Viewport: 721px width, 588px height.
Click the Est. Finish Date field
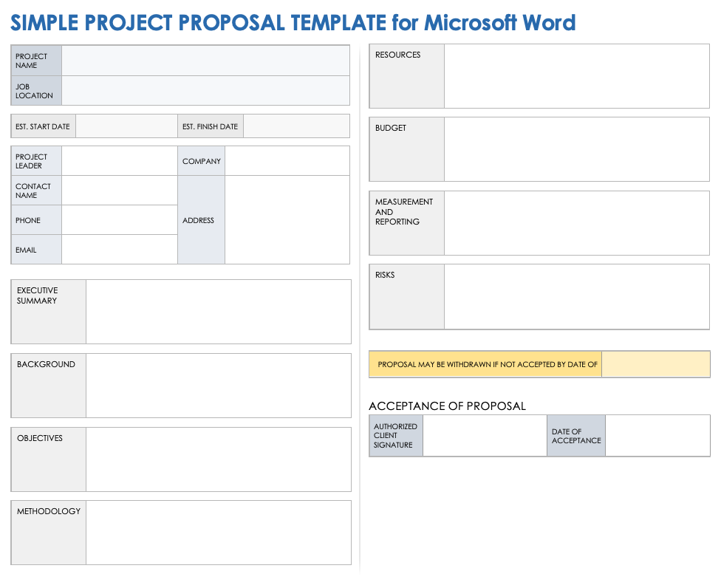pyautogui.click(x=296, y=126)
